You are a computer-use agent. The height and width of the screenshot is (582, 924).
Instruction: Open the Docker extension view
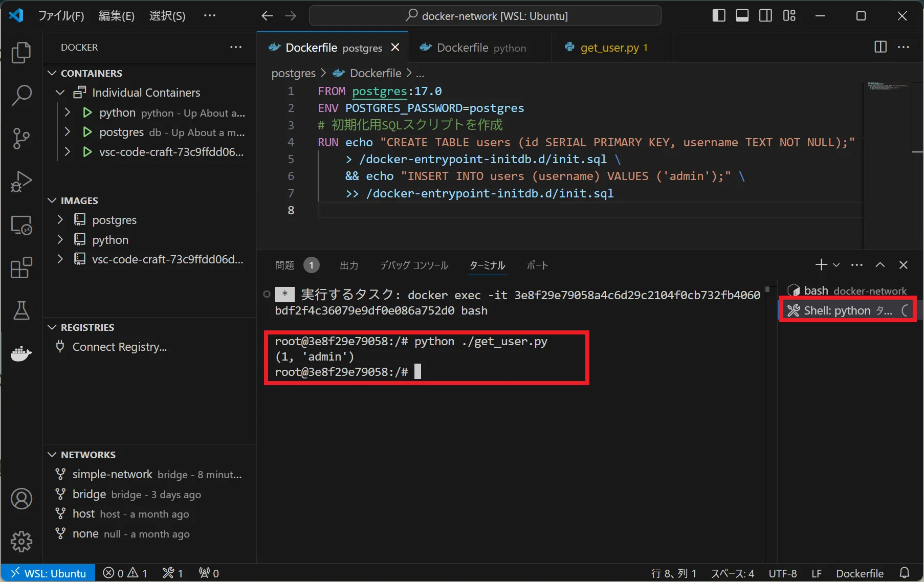coord(21,353)
